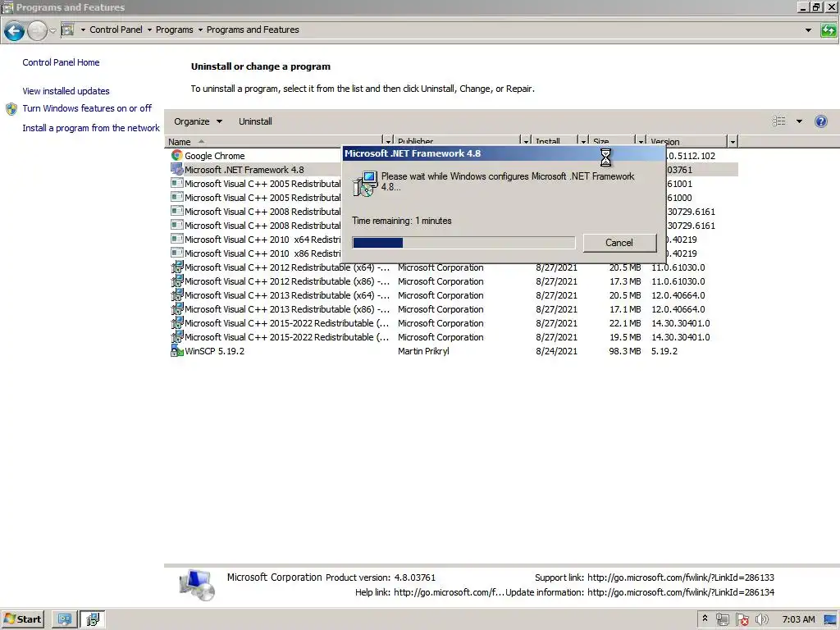Image resolution: width=840 pixels, height=630 pixels.
Task: Click the Back navigation arrow
Action: 15,30
